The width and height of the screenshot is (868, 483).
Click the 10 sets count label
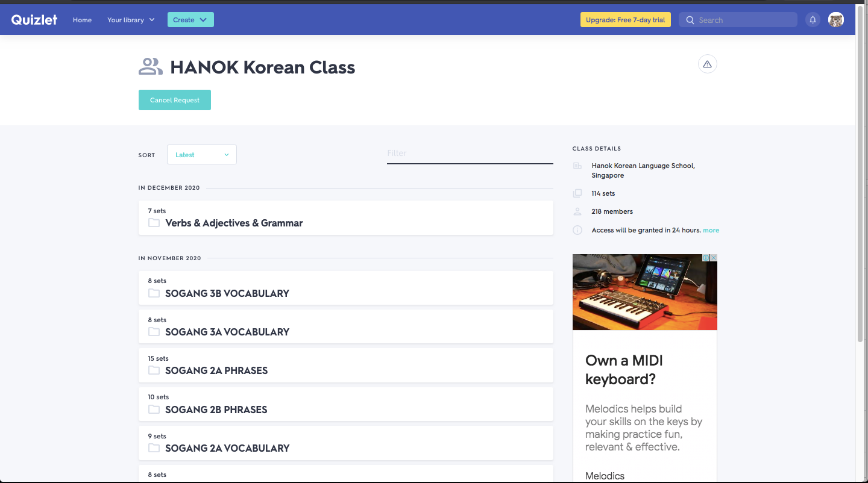coord(159,397)
